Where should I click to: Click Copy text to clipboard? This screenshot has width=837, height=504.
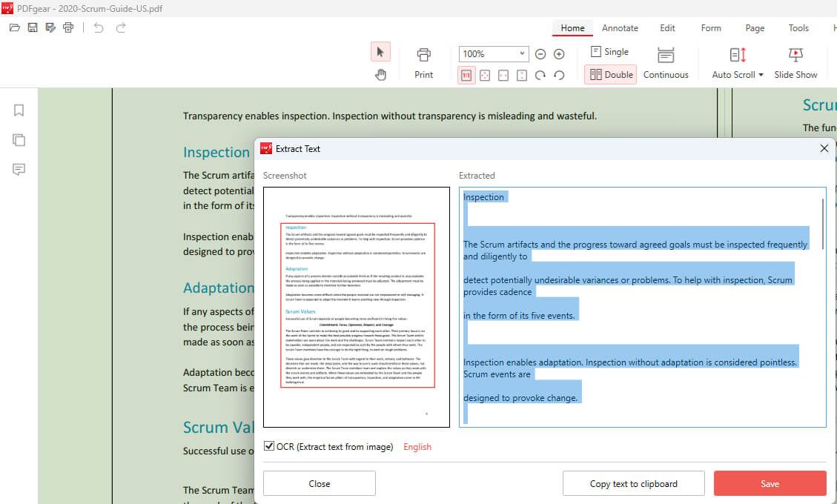tap(633, 483)
